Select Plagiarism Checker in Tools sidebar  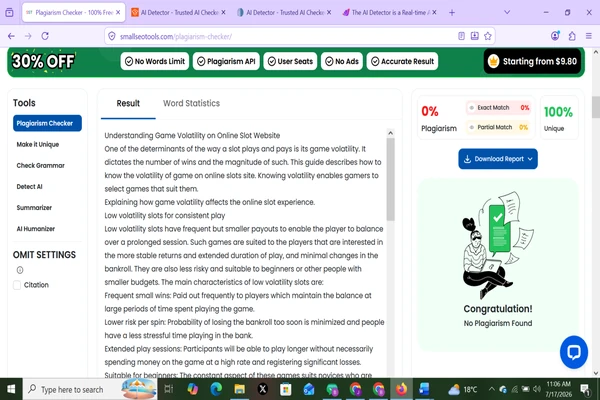click(47, 123)
